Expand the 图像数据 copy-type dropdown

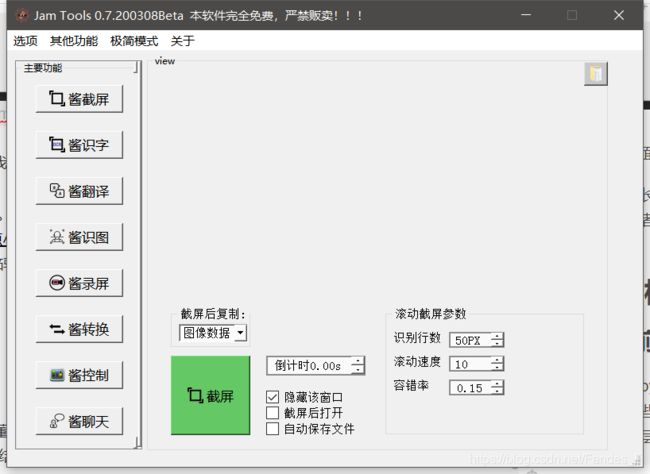pos(240,333)
